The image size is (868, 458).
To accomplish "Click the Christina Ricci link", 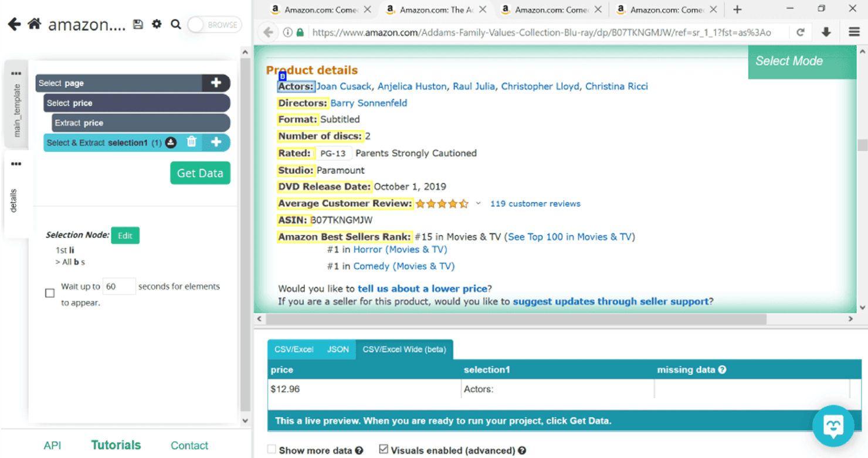I will tap(616, 86).
